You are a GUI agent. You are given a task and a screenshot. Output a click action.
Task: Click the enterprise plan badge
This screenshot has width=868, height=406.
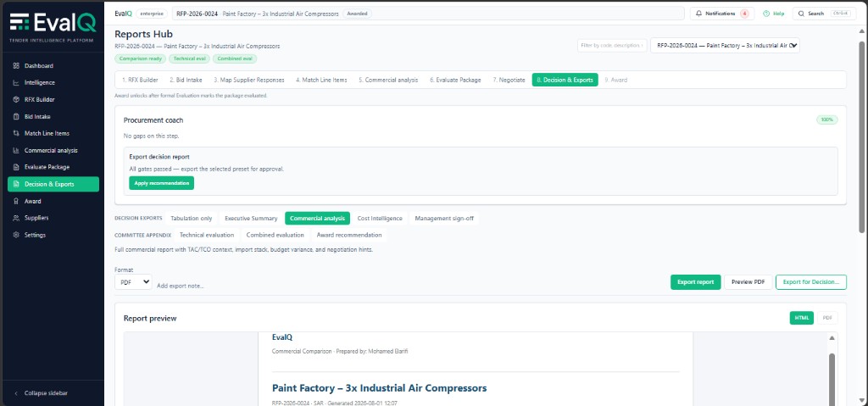pyautogui.click(x=151, y=14)
